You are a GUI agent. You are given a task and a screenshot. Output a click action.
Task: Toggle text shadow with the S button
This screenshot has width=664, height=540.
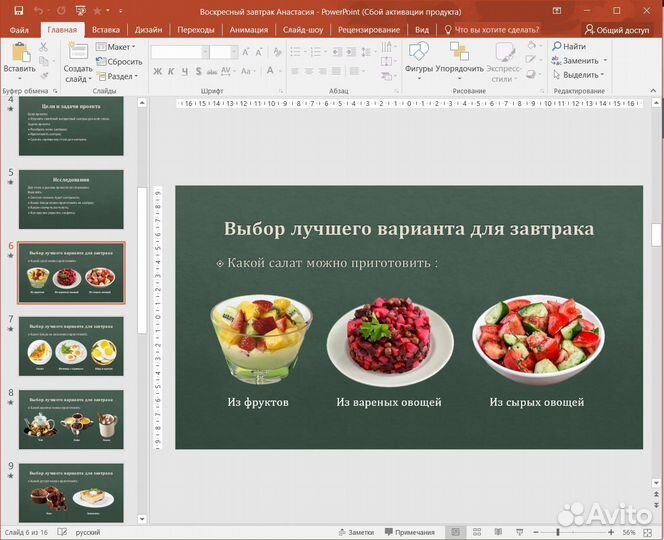(x=198, y=71)
